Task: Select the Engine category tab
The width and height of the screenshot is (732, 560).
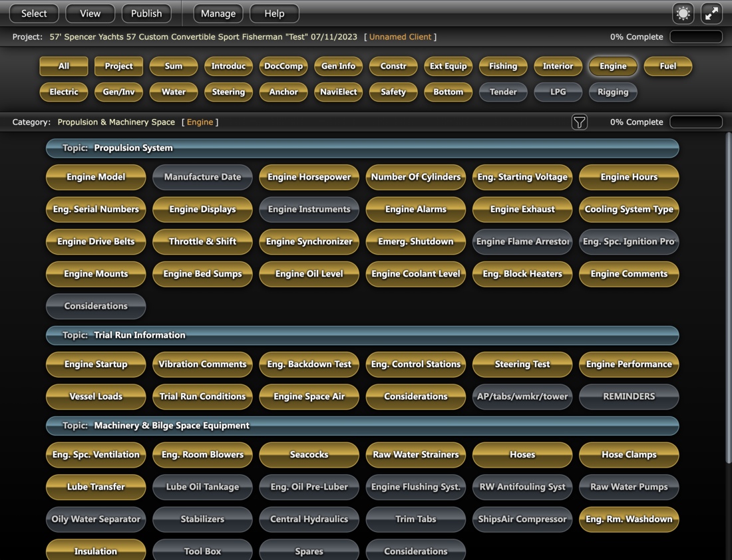Action: tap(613, 67)
